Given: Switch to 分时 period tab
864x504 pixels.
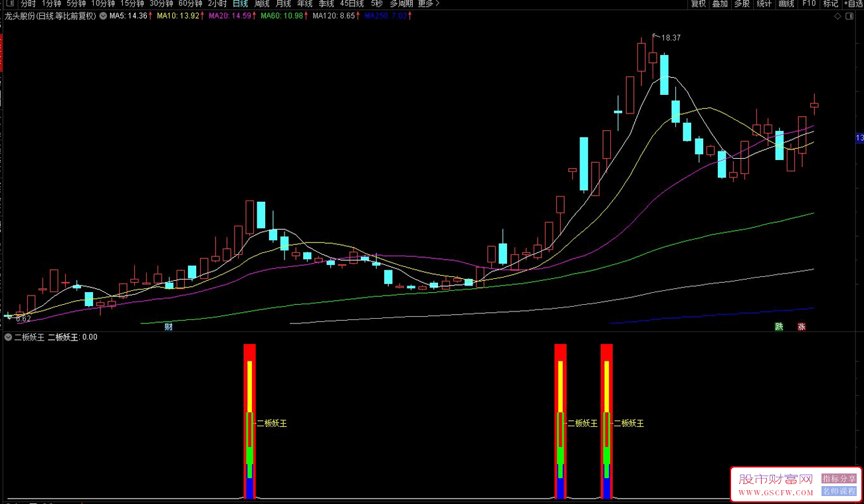Looking at the screenshot, I should click(28, 3).
